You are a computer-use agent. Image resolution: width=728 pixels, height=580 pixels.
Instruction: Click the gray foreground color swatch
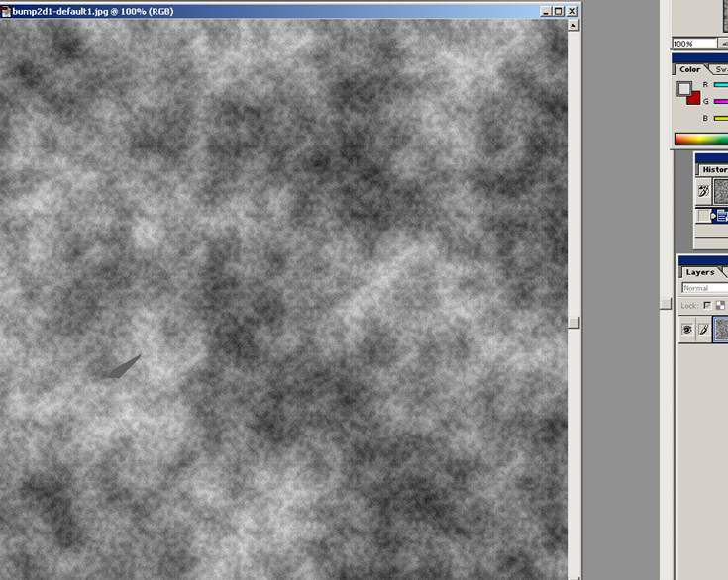click(683, 88)
